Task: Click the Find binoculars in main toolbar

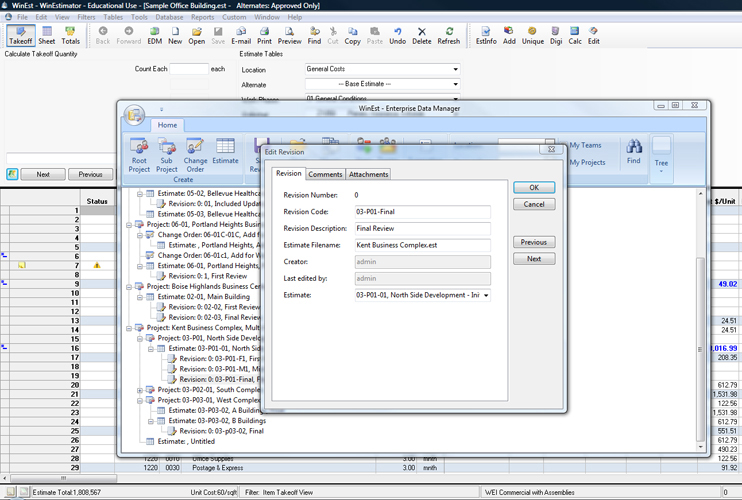Action: pos(314,35)
